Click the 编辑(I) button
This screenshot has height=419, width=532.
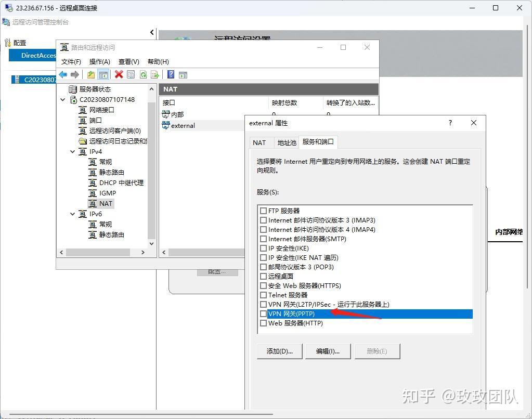[x=328, y=351]
